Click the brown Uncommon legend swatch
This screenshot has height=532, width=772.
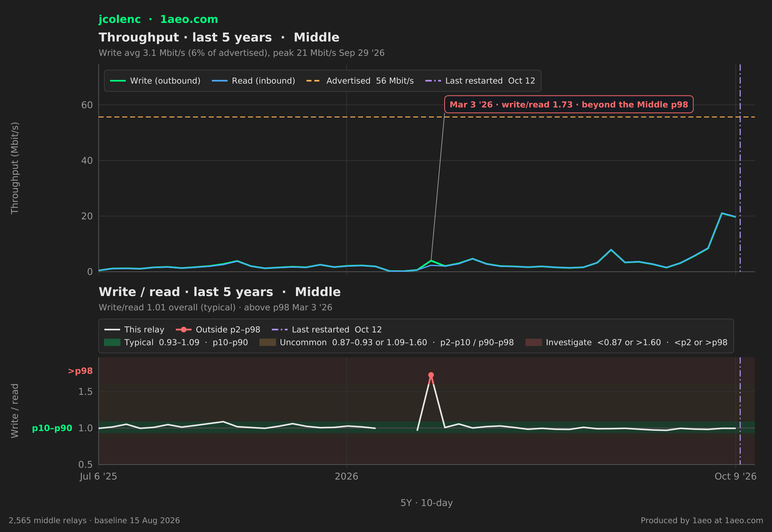pos(268,343)
